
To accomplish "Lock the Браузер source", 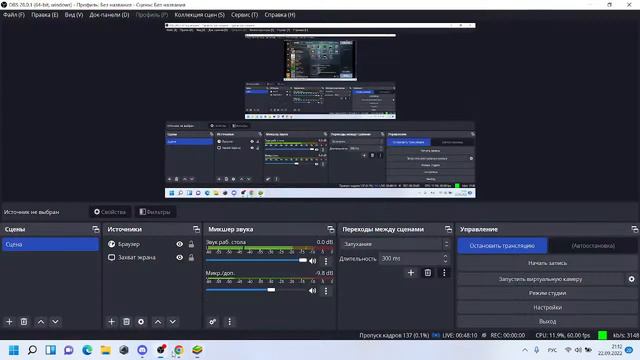I will coord(191,244).
